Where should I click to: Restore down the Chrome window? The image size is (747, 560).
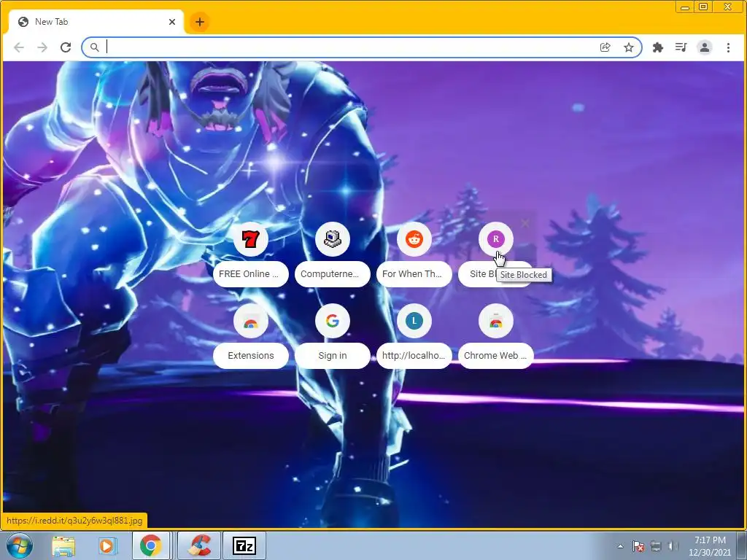point(703,7)
